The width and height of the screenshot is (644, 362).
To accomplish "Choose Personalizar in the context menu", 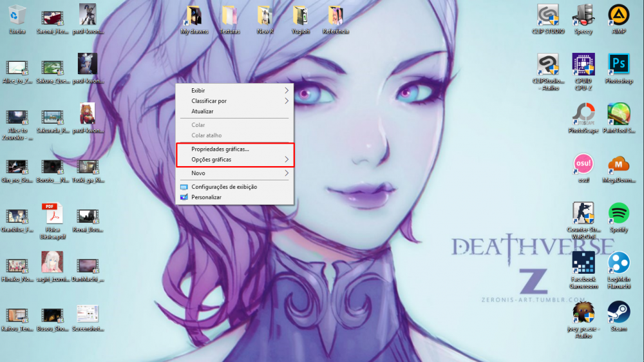I will click(x=234, y=197).
